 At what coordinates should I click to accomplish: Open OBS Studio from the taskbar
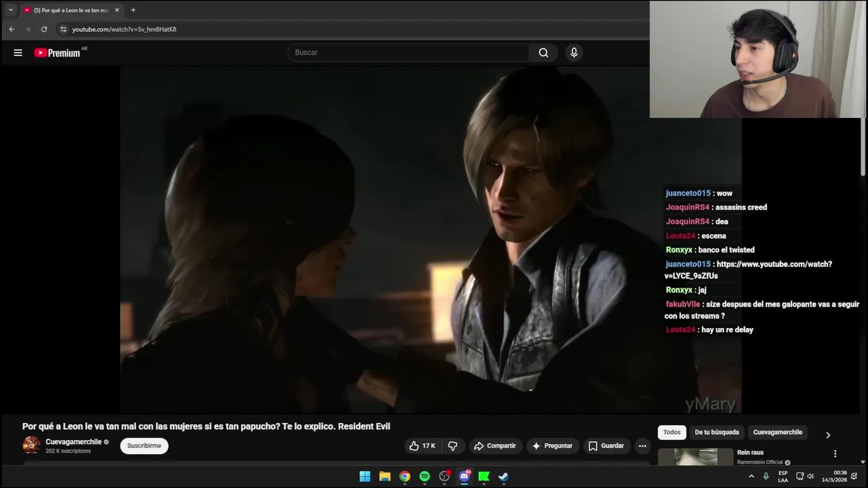[x=444, y=476]
